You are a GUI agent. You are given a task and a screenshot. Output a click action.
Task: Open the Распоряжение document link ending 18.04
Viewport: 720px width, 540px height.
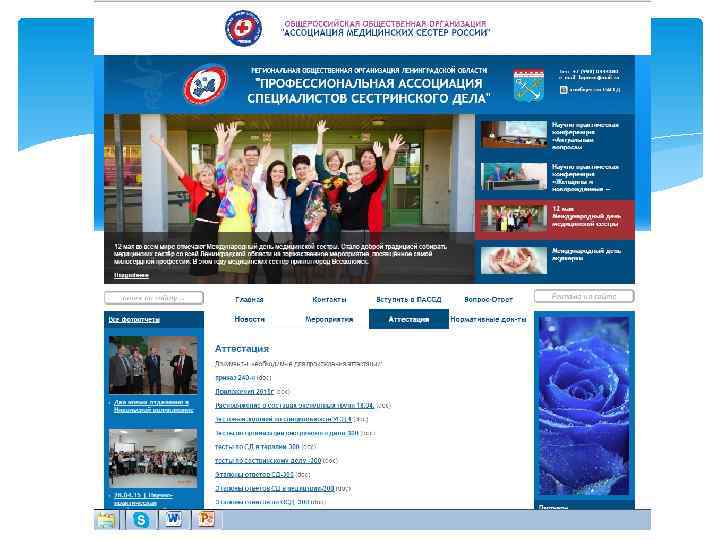294,405
